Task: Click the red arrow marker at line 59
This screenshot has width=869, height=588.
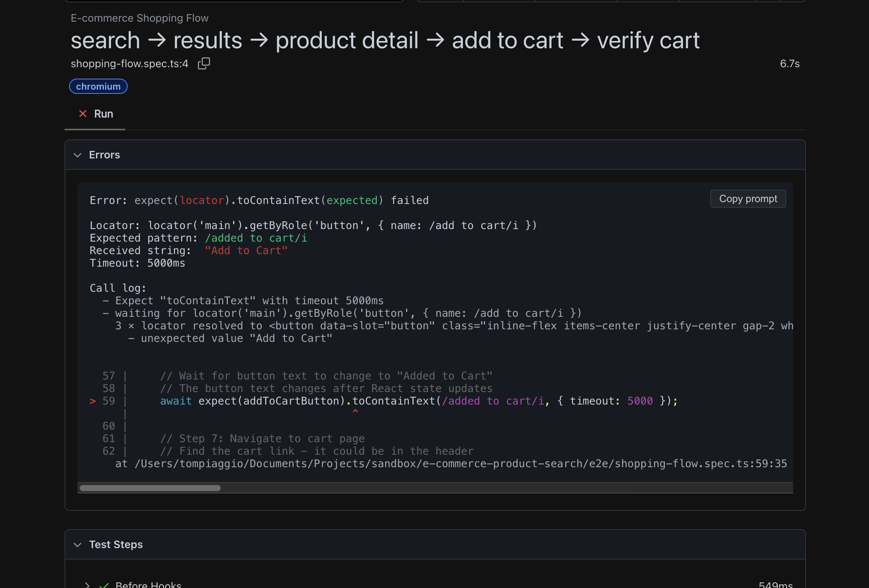Action: click(92, 401)
